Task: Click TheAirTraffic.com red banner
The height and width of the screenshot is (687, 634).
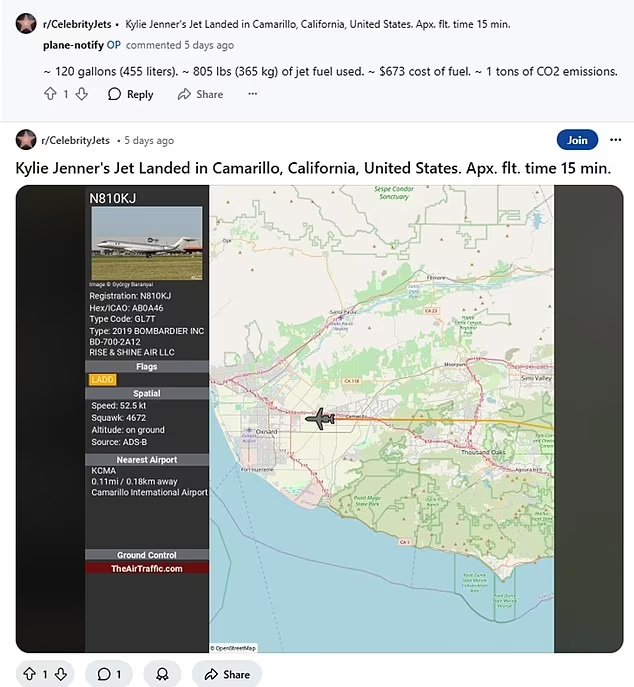Action: [x=147, y=568]
